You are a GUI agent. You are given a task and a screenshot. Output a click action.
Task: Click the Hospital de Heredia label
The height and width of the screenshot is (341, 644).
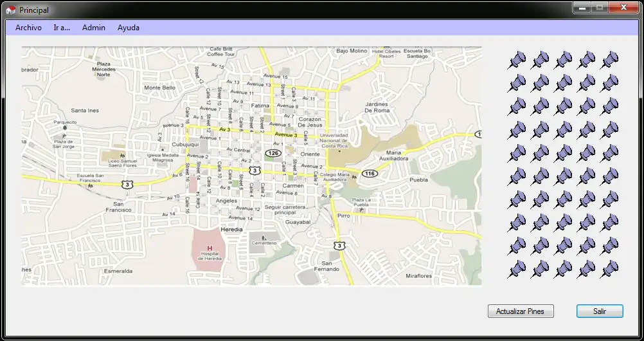click(210, 256)
